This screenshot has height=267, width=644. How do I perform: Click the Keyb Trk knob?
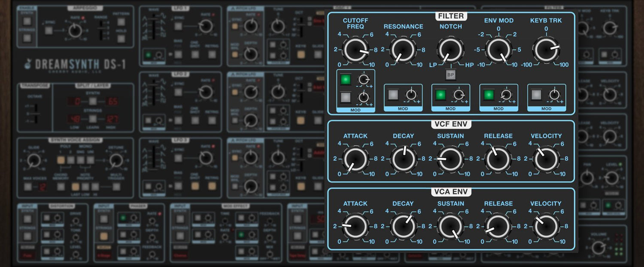click(546, 50)
